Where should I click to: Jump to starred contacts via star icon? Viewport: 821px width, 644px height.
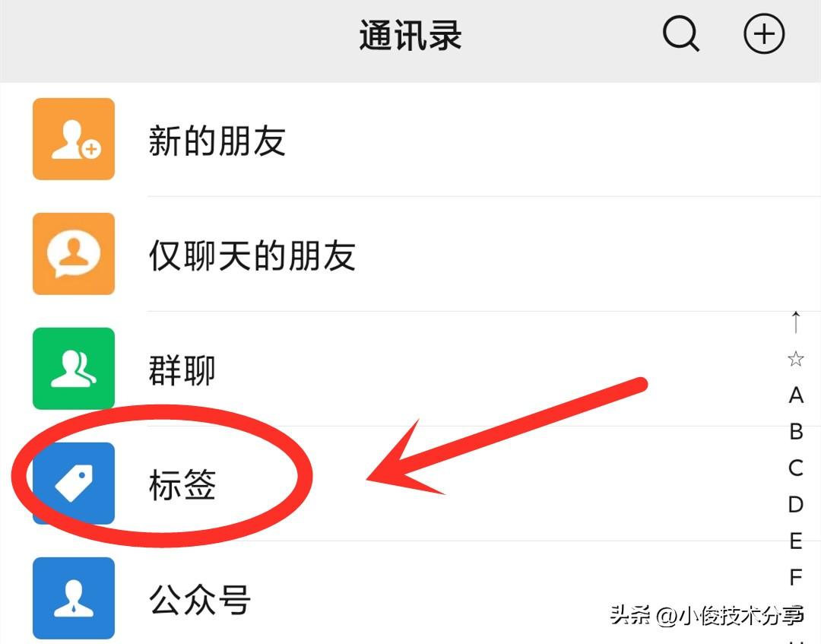click(796, 359)
